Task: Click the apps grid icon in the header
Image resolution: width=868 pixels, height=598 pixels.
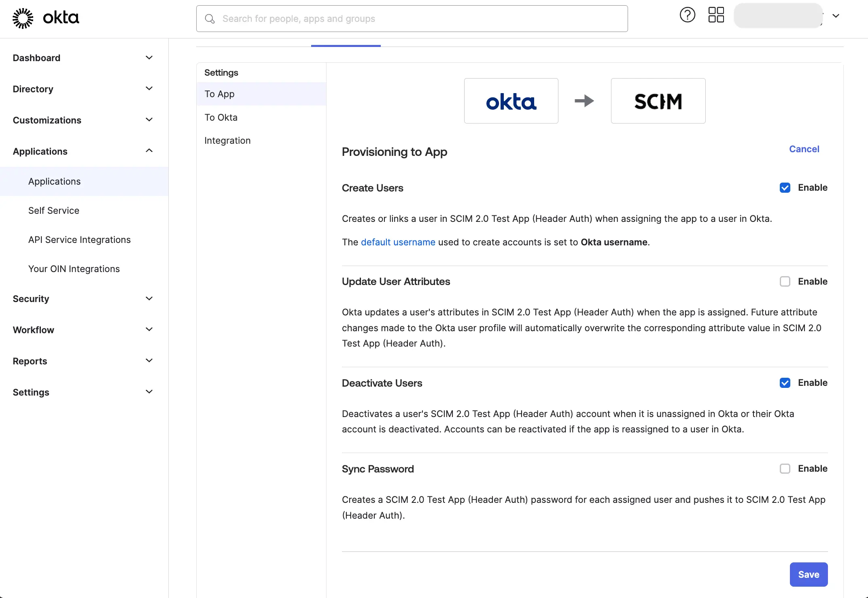Action: (716, 15)
